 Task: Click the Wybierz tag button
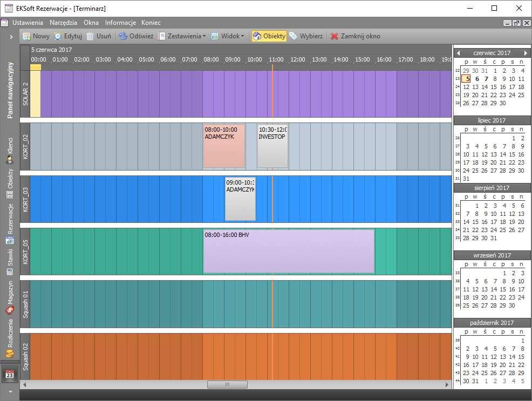306,36
